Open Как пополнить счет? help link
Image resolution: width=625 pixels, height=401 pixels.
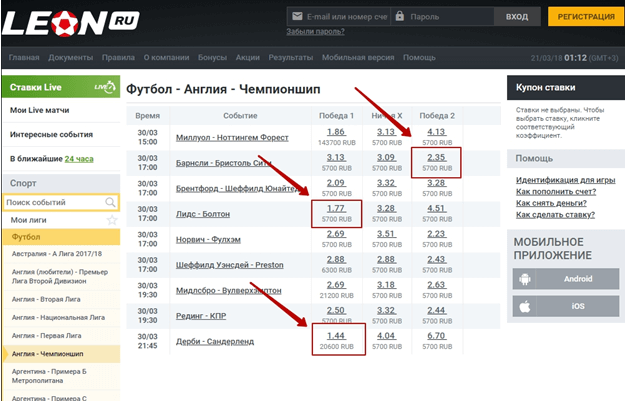556,192
